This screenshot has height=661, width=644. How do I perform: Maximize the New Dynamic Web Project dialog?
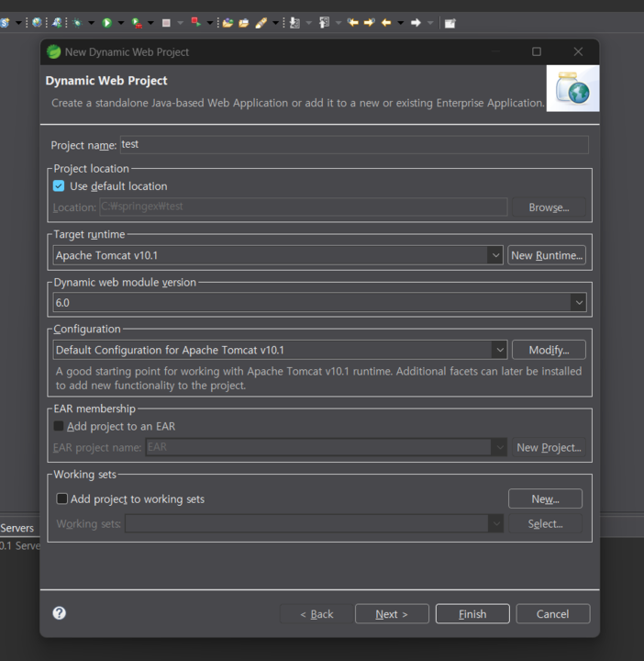click(x=537, y=51)
